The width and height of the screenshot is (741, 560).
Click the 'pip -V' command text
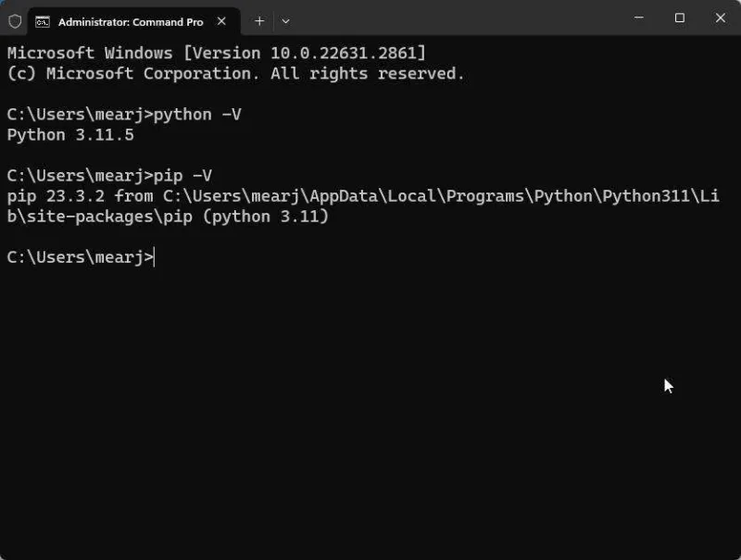click(x=184, y=176)
